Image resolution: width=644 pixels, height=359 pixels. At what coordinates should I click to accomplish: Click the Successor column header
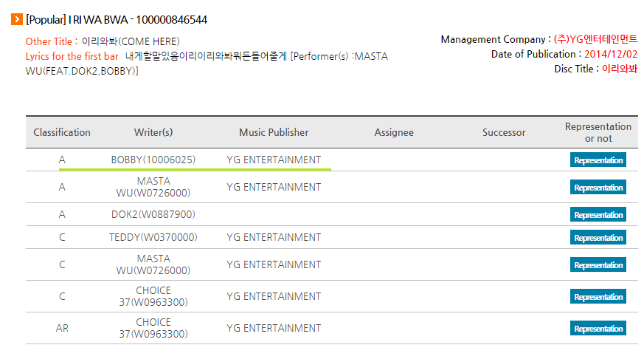click(504, 132)
